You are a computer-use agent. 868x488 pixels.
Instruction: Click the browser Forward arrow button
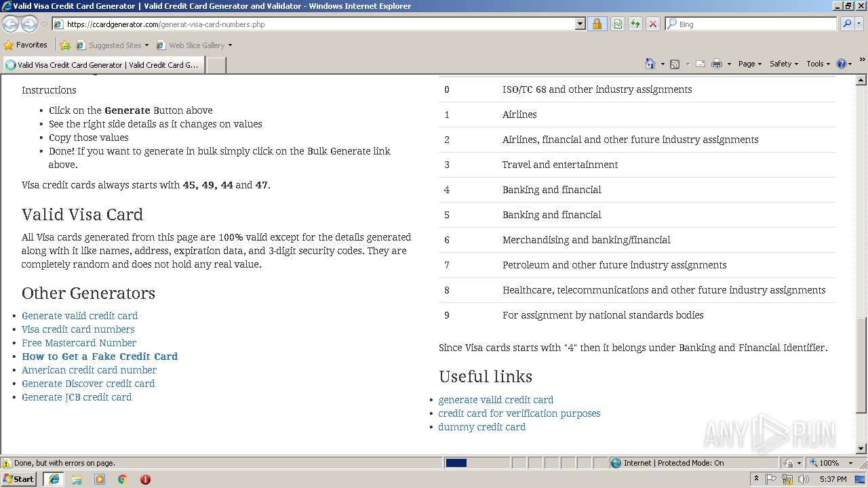(29, 24)
